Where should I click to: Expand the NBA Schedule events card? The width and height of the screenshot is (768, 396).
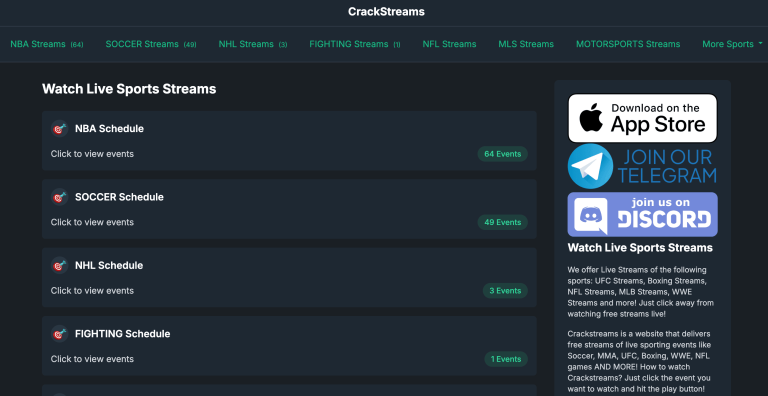[289, 141]
